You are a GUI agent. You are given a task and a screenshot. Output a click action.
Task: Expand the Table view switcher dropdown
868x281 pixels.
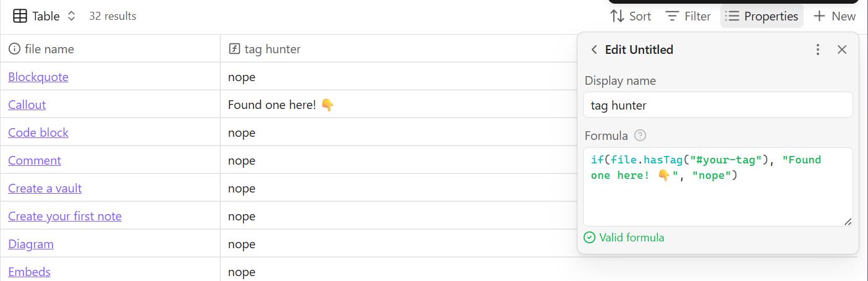coord(45,16)
